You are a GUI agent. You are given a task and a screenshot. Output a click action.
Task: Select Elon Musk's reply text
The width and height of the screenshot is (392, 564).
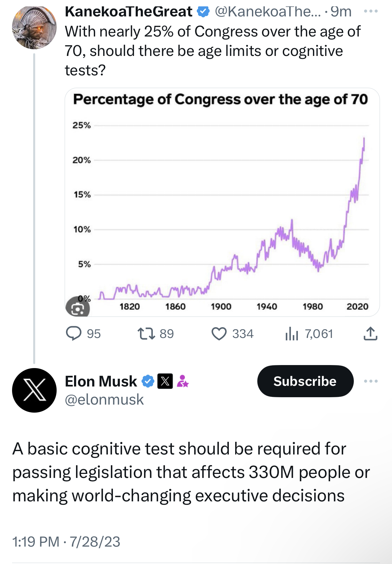[191, 472]
